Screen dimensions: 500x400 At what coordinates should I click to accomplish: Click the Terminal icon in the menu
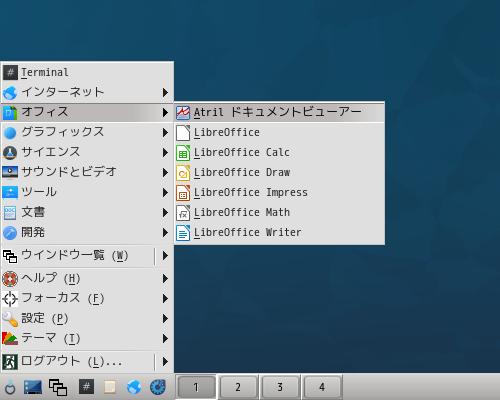coord(10,72)
